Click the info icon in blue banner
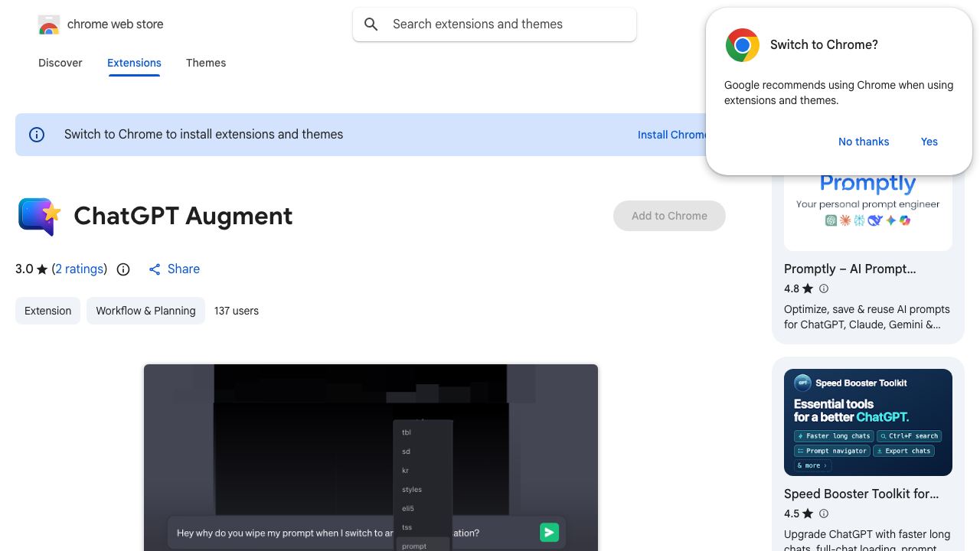The height and width of the screenshot is (551, 980). coord(37,135)
